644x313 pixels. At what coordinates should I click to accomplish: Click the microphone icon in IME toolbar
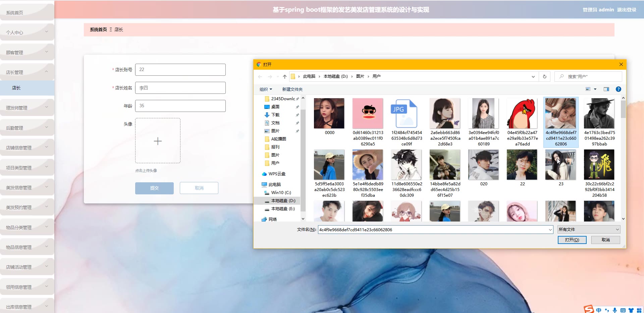click(615, 310)
